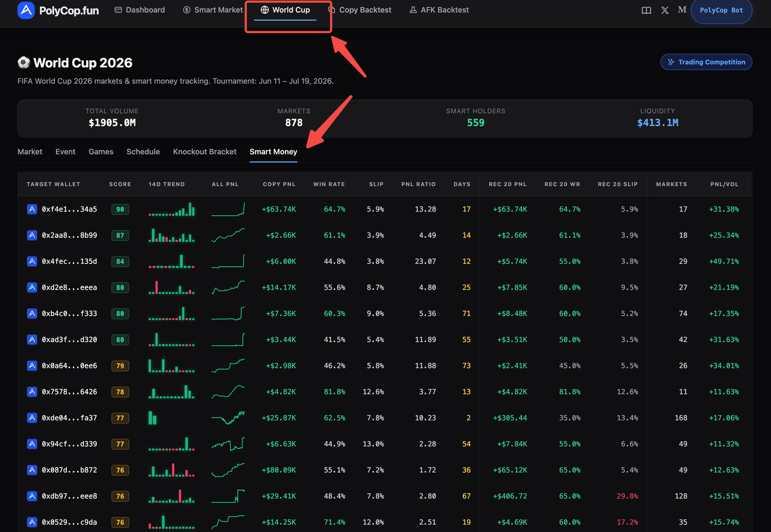Click wallet address 0xd2e8...eeea
The height and width of the screenshot is (532, 771).
(69, 287)
